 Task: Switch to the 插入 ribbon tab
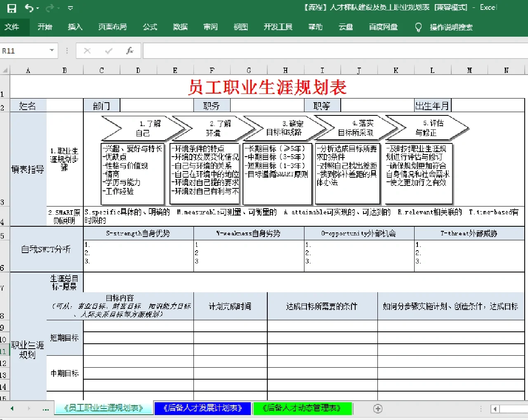pyautogui.click(x=75, y=27)
